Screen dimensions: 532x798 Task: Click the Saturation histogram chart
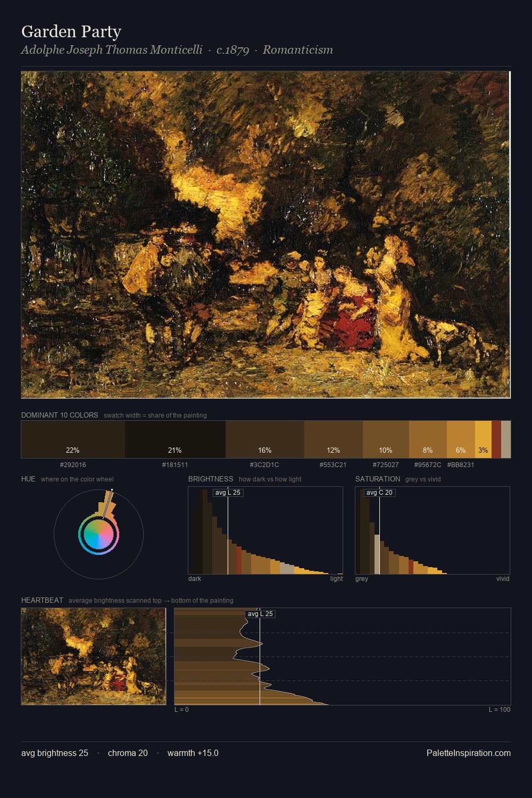pyautogui.click(x=433, y=530)
